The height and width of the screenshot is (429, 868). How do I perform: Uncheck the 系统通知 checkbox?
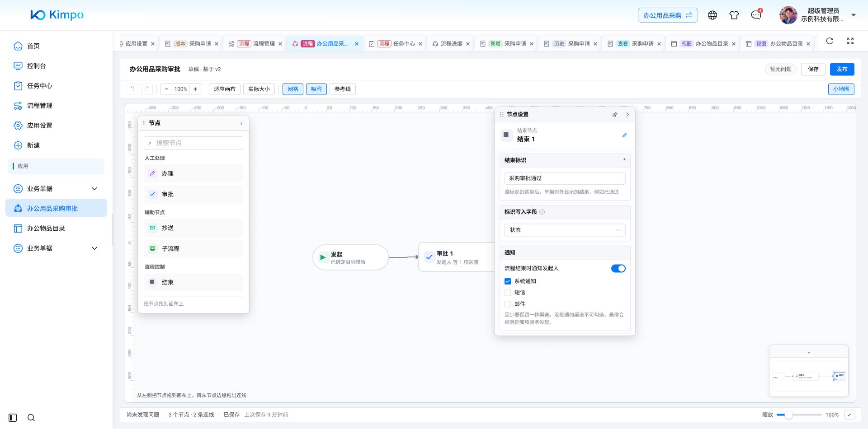click(508, 281)
